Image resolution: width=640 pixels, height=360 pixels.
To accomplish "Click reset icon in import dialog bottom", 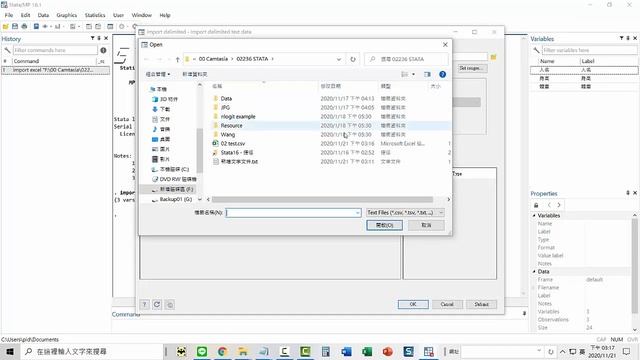I will [x=157, y=304].
